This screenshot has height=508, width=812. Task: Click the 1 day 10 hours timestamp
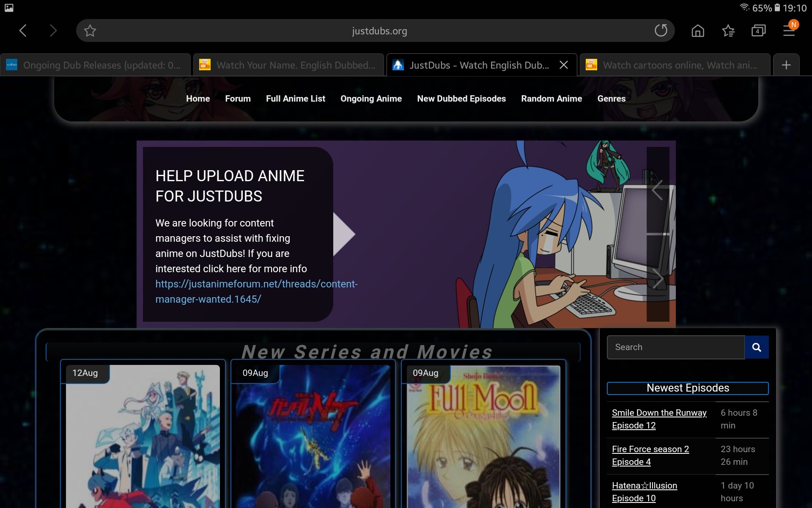(x=737, y=492)
